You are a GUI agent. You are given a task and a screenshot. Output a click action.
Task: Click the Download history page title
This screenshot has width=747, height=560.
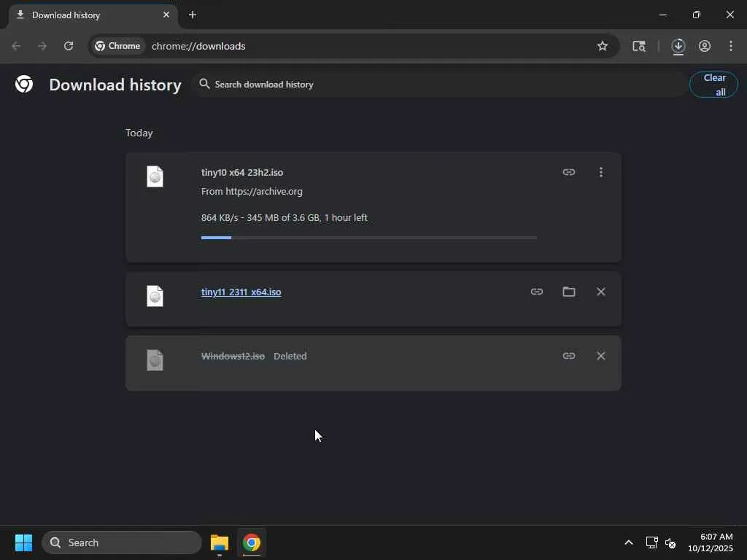[115, 85]
